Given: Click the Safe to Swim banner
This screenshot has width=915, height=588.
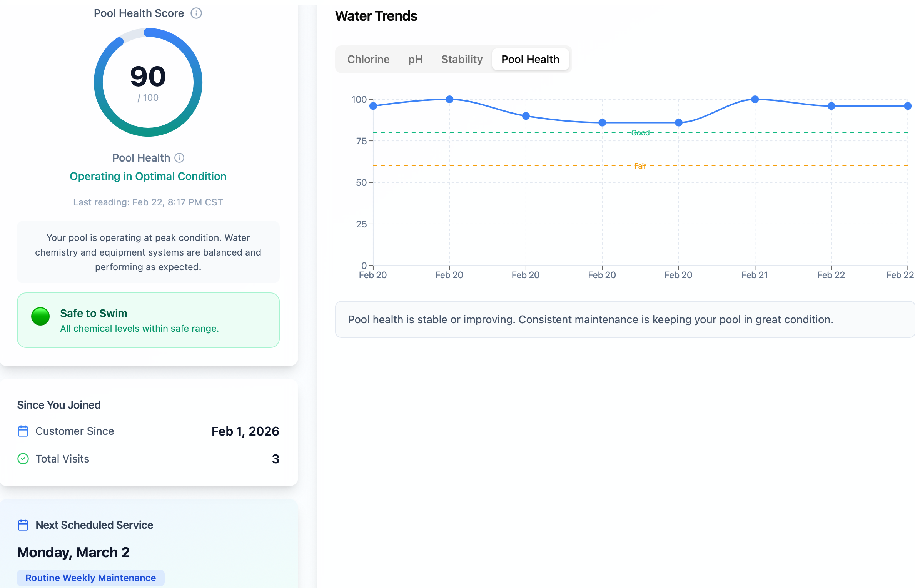Looking at the screenshot, I should coord(148,320).
